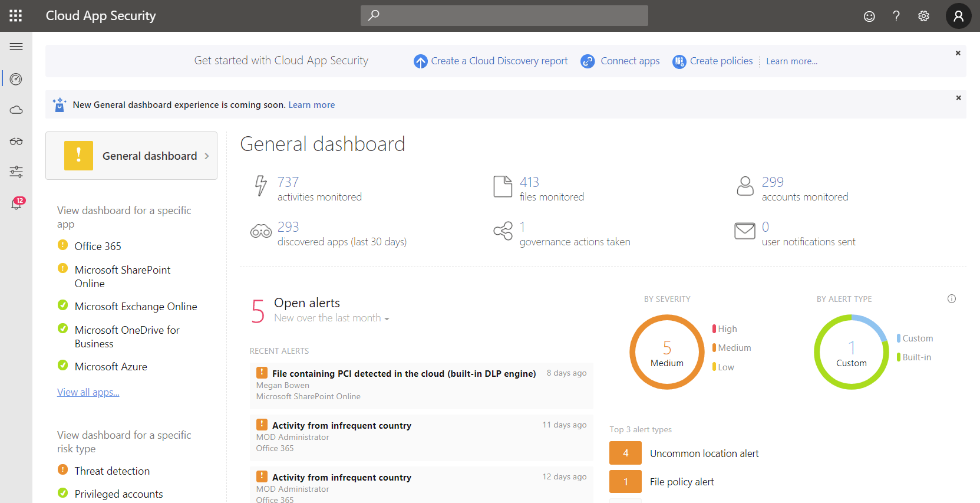This screenshot has width=980, height=503.
Task: Click the 5 Open alerts count
Action: click(x=258, y=311)
